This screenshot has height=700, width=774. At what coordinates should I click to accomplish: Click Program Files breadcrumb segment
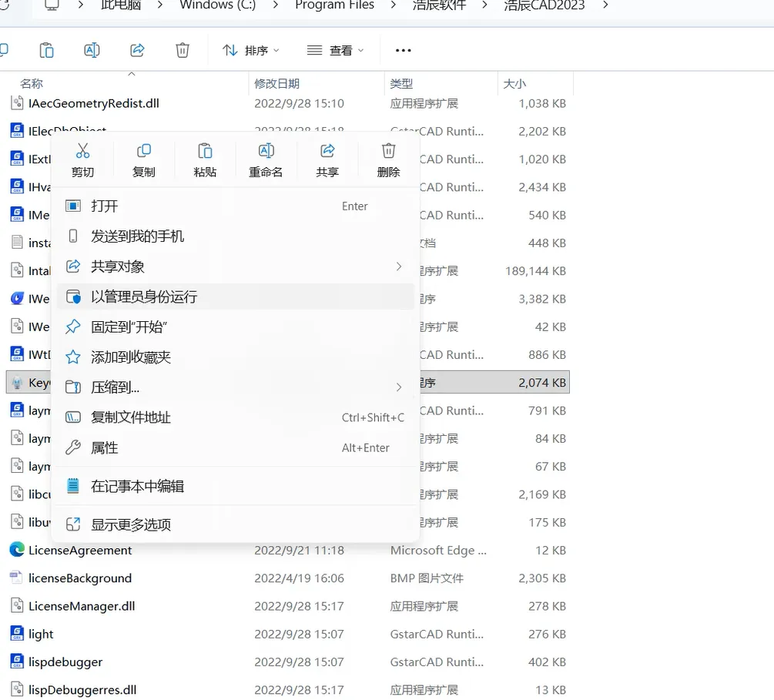pos(335,5)
